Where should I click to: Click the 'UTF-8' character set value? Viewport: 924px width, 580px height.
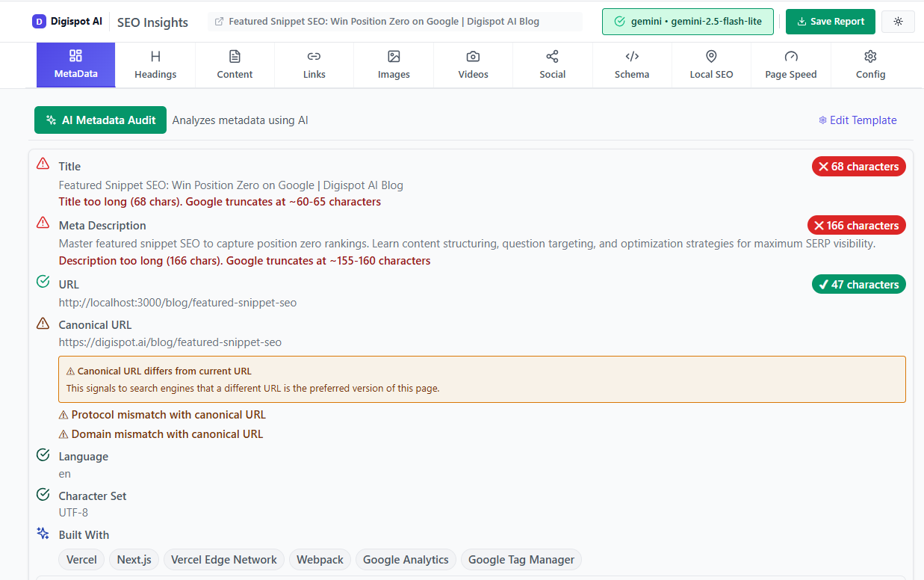(x=73, y=513)
